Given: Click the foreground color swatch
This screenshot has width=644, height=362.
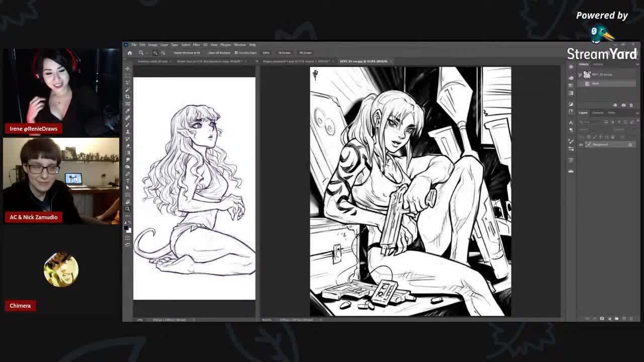Looking at the screenshot, I should tap(126, 227).
